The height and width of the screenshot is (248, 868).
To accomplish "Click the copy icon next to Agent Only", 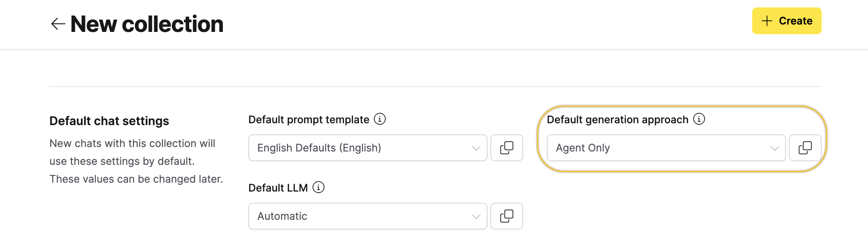I will click(805, 148).
